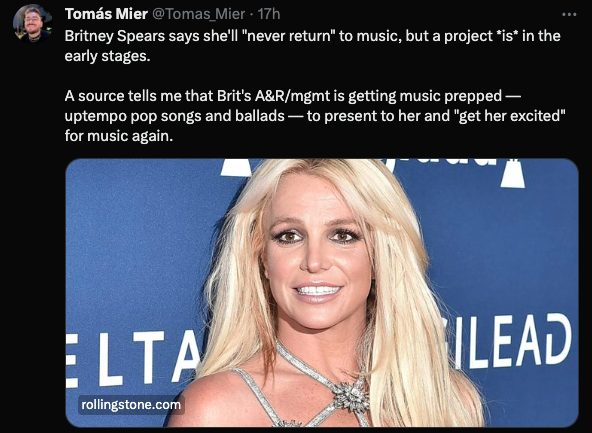The width and height of the screenshot is (592, 433).
Task: Open the Rolling Stone article preview image
Action: [322, 293]
